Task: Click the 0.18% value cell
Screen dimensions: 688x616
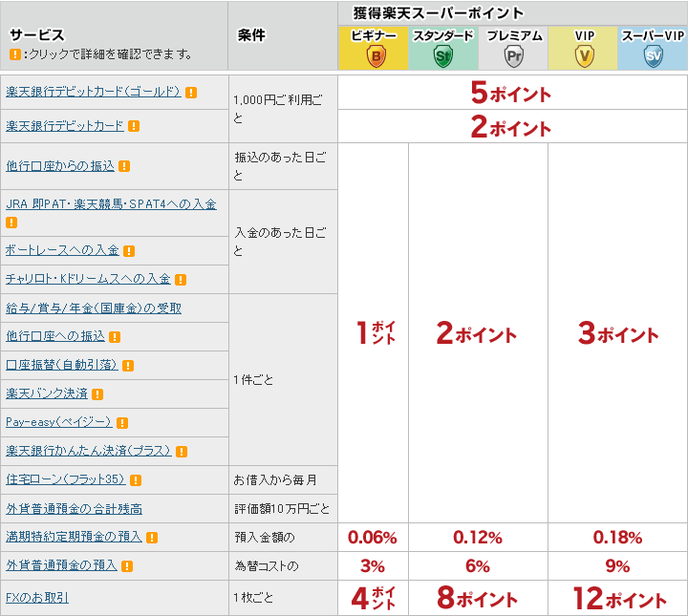Action: click(x=618, y=538)
